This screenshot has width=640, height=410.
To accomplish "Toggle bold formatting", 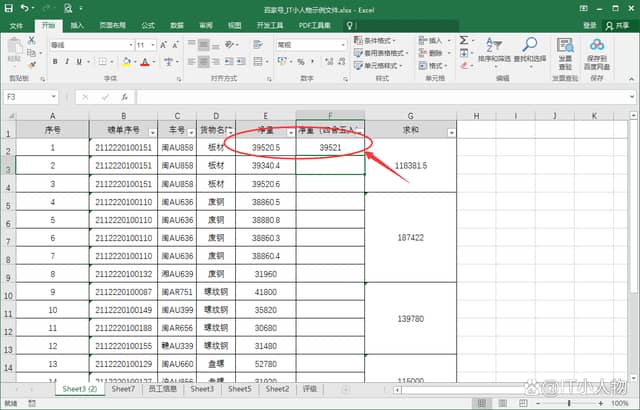I will tap(55, 62).
